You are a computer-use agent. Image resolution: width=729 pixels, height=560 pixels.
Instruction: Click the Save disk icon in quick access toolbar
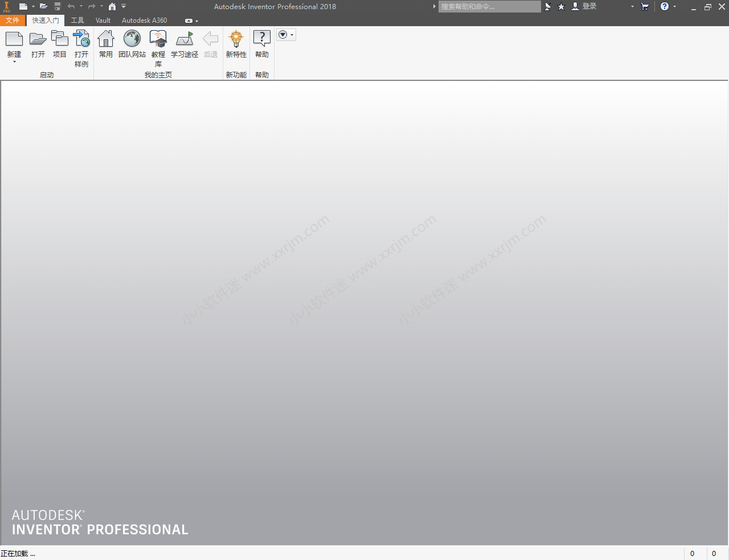point(58,7)
